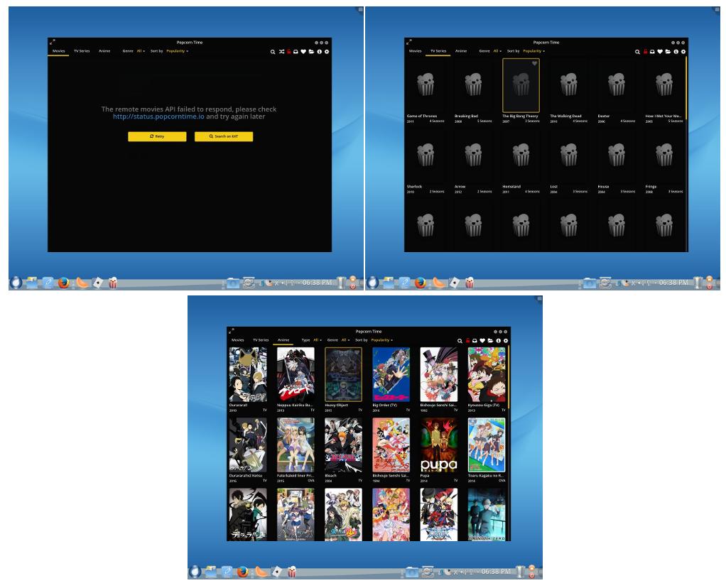Click the folder icon in the Anime window
This screenshot has width=726, height=588.
click(490, 341)
